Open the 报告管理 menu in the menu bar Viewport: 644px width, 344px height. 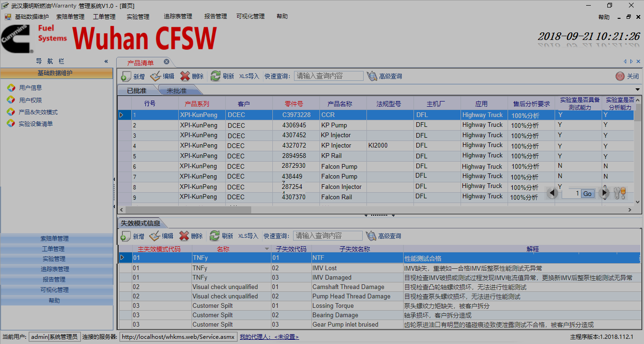tap(215, 16)
